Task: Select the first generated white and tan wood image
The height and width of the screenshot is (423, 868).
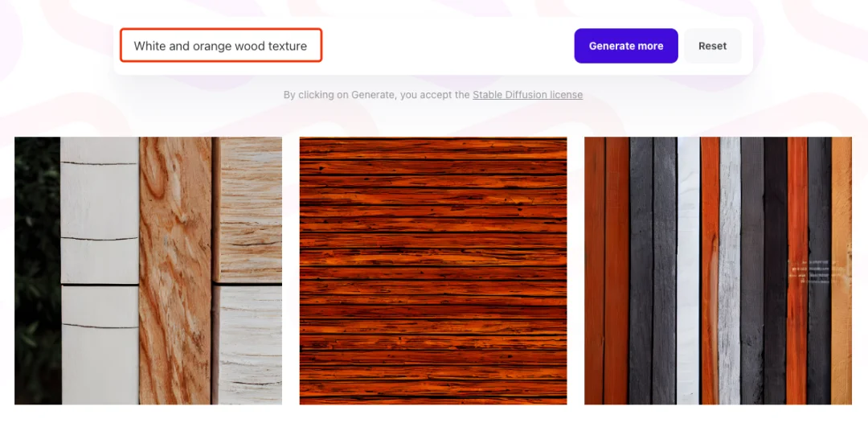Action: pyautogui.click(x=149, y=271)
